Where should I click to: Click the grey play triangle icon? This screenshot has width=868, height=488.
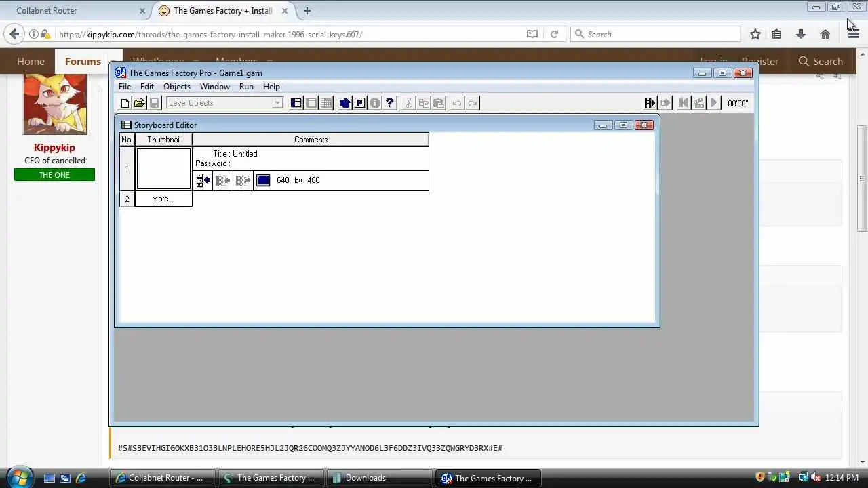(713, 103)
